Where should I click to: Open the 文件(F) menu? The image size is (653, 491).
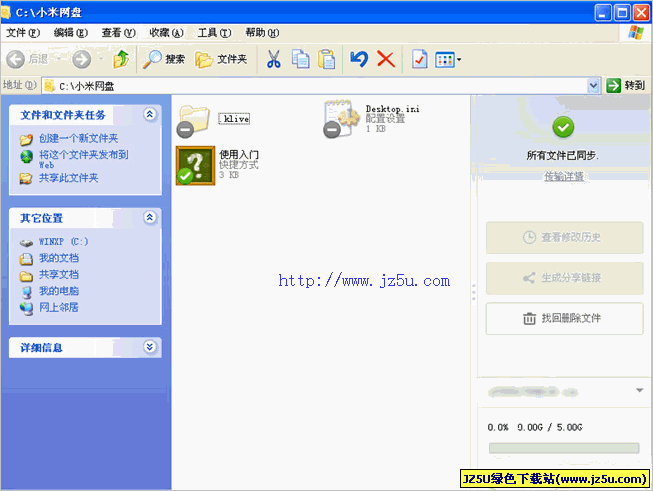pos(23,32)
